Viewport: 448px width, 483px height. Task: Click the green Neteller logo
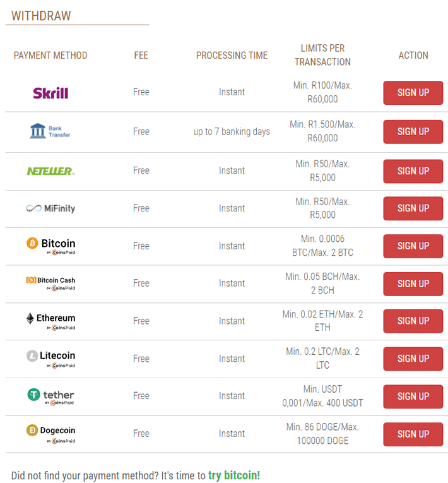click(x=51, y=171)
